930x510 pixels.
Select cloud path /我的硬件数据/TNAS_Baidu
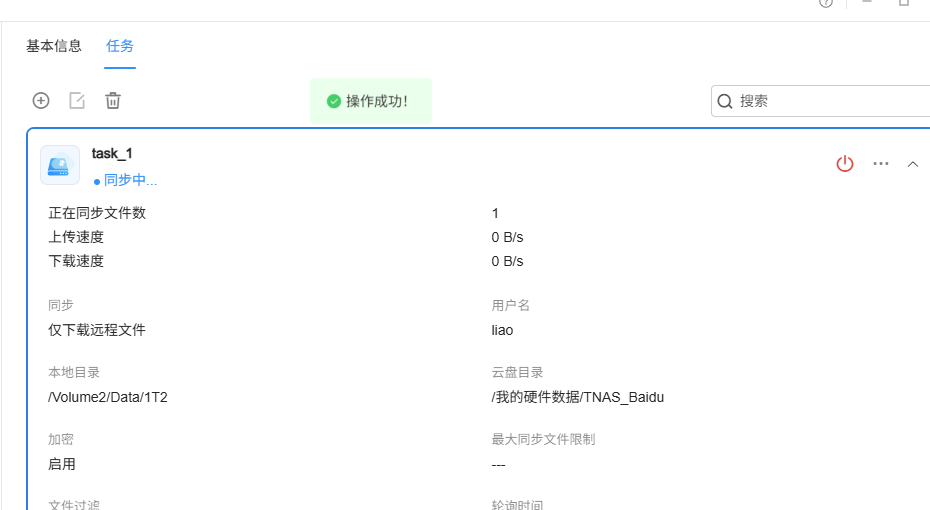(x=578, y=397)
